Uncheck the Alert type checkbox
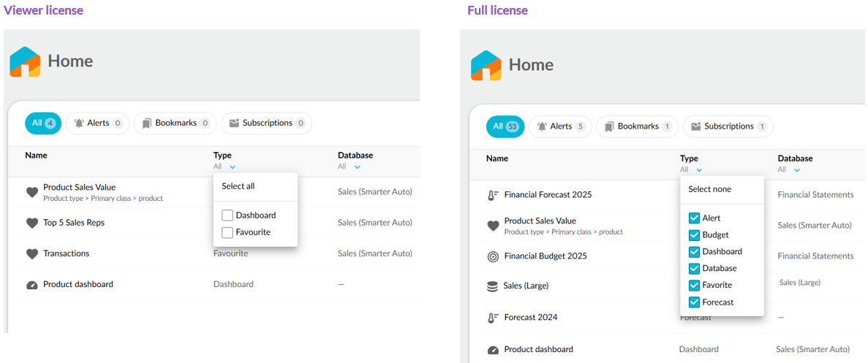 point(695,218)
